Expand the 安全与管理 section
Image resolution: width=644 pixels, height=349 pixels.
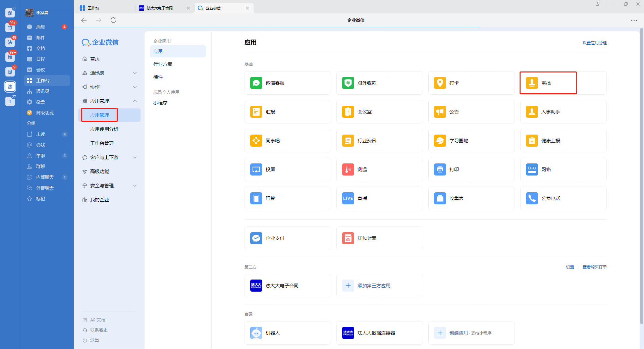[135, 186]
